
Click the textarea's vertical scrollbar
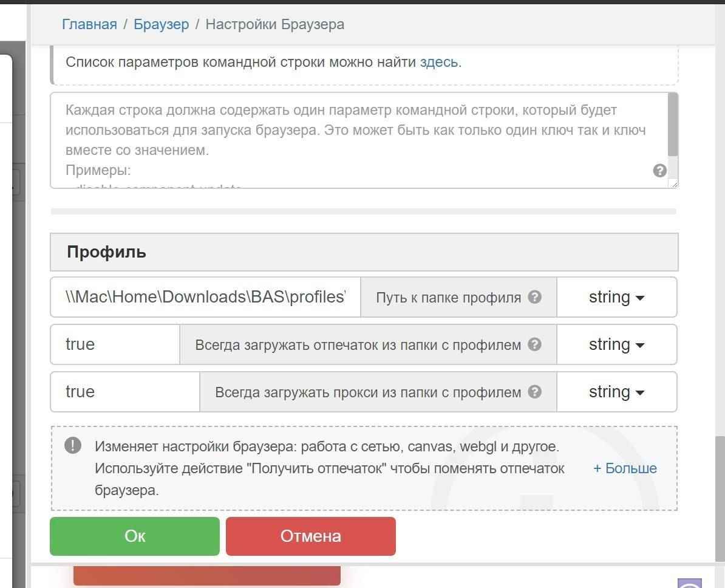[x=672, y=125]
